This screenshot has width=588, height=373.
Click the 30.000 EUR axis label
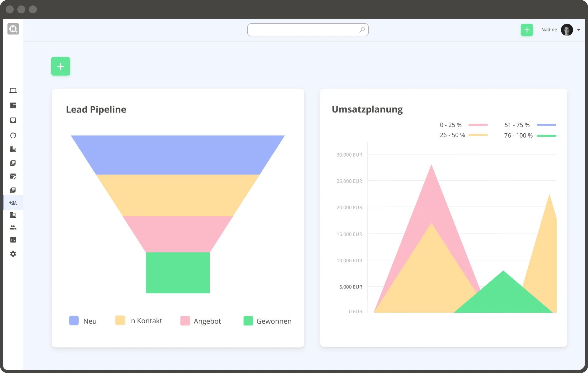tap(349, 155)
